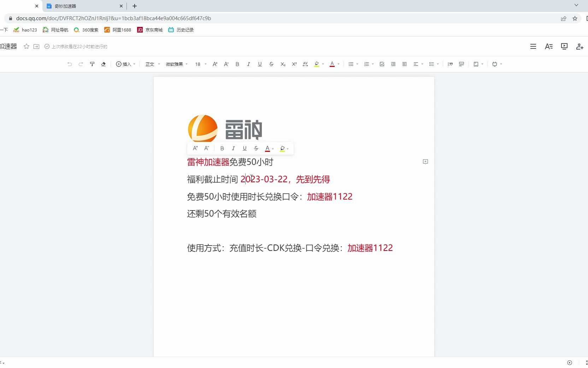Clear formatting with the eraser icon

pos(104,64)
